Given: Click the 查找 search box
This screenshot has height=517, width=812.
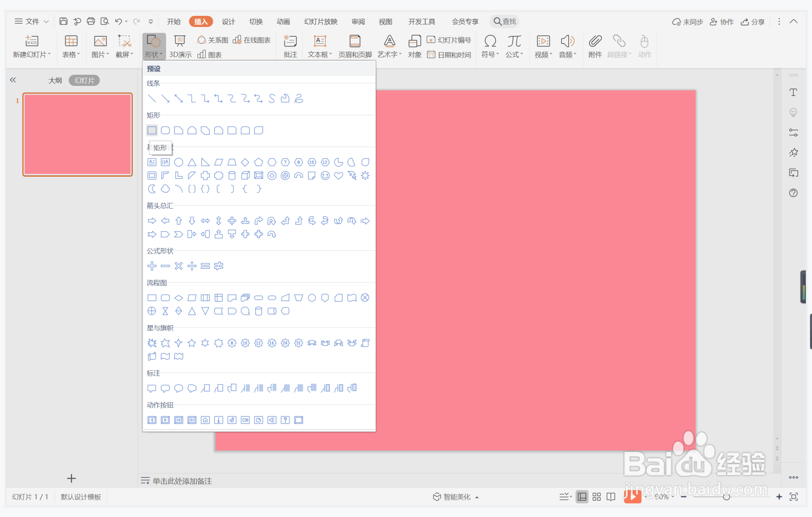Looking at the screenshot, I should (x=505, y=21).
